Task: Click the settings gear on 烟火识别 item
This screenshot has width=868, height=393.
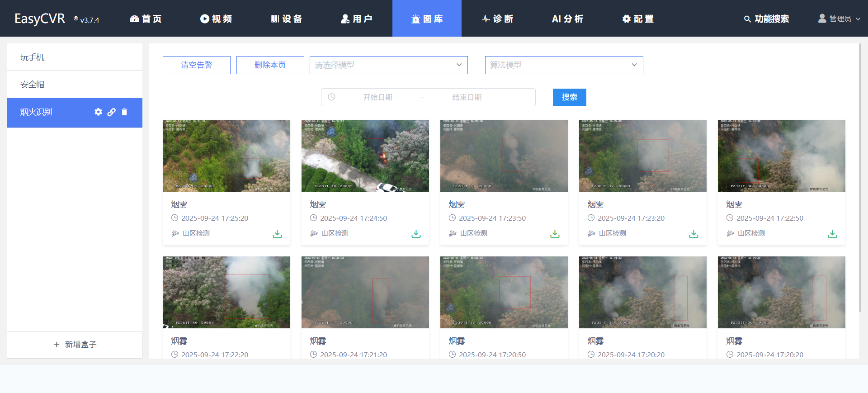Action: pos(98,112)
